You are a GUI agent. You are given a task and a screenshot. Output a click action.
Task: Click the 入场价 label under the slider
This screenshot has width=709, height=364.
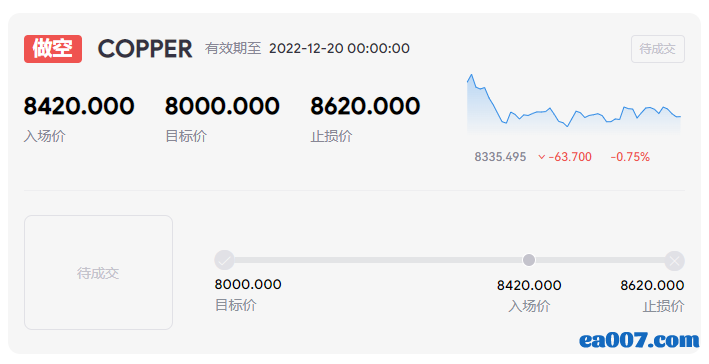(529, 306)
